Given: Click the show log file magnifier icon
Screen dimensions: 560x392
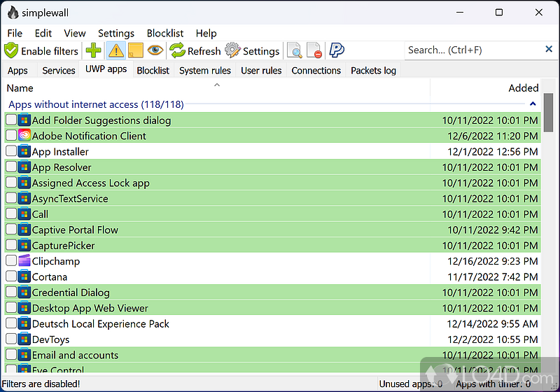Looking at the screenshot, I should click(295, 50).
